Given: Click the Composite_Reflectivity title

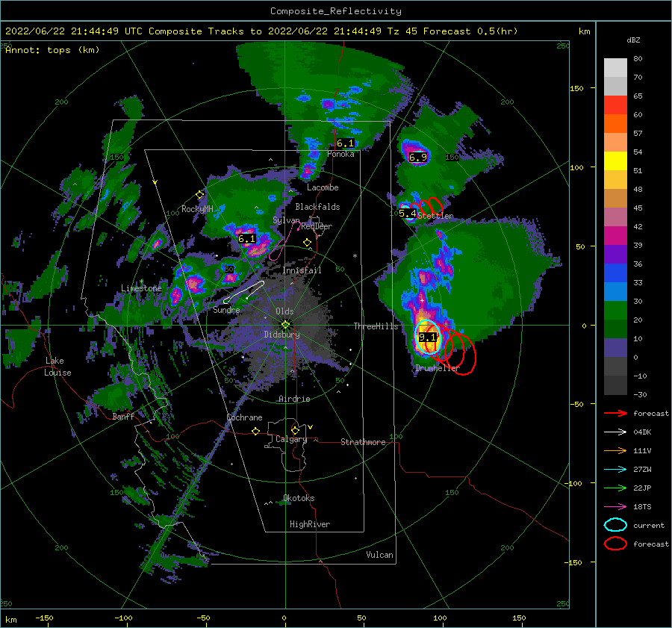Looking at the screenshot, I should 336,11.
